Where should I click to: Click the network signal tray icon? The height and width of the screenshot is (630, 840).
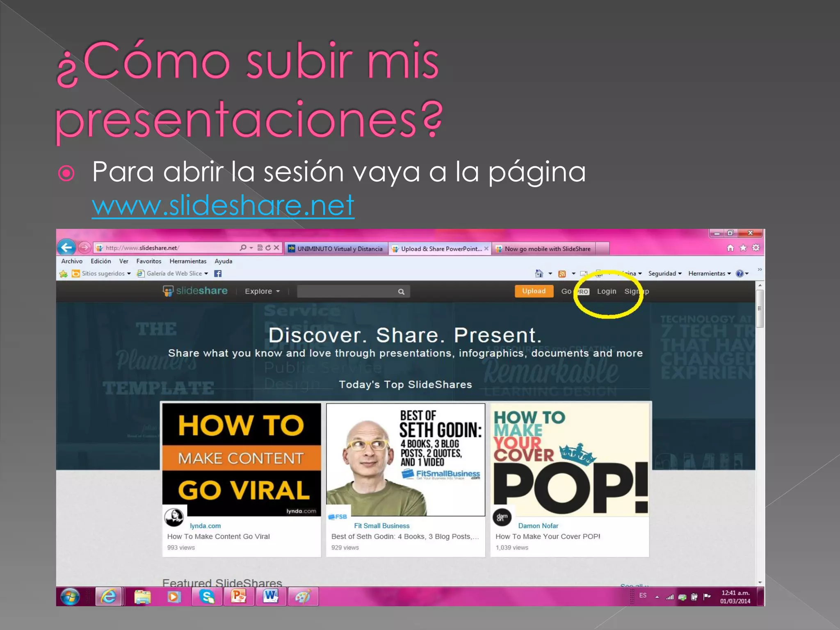click(x=670, y=597)
